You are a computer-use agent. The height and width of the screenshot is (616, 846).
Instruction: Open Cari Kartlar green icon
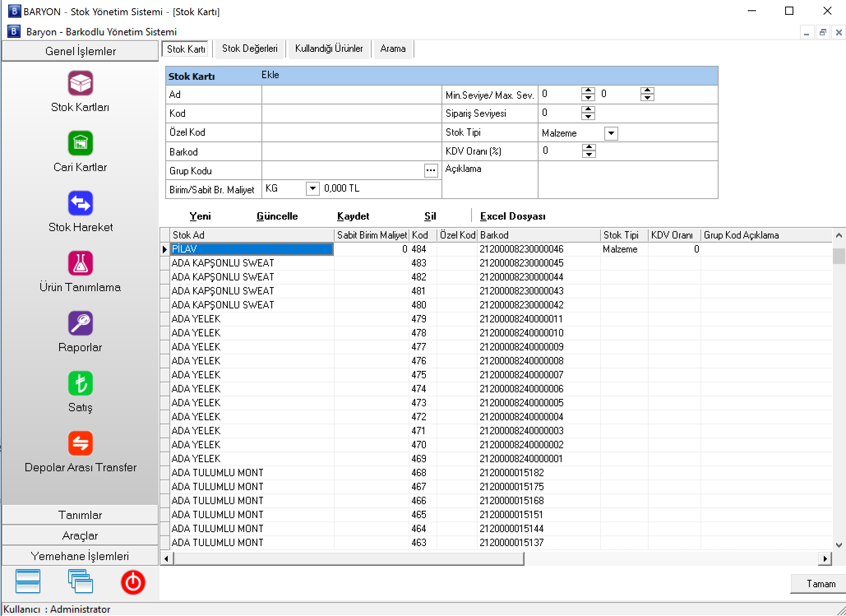pos(81,143)
